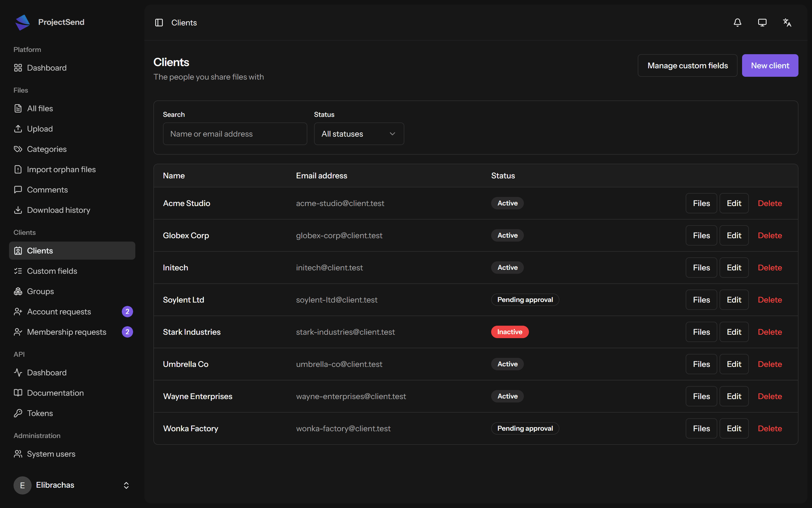Viewport: 812px width, 508px height.
Task: Click the Upload arrow icon
Action: click(x=18, y=129)
